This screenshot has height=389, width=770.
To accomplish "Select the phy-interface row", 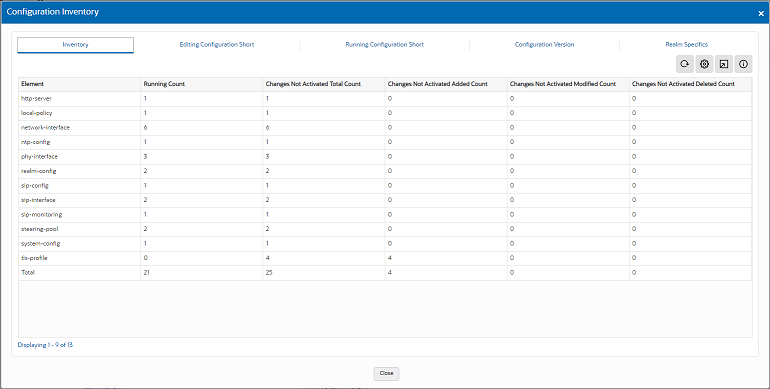I will [x=385, y=157].
